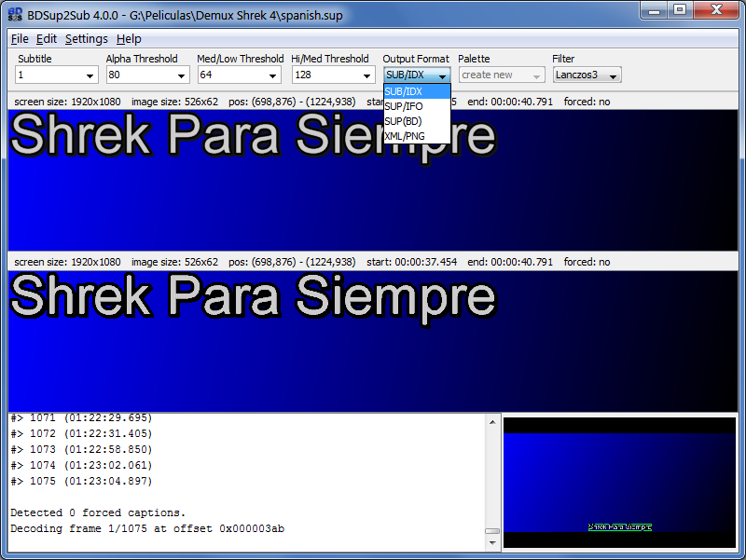Expand the Alpha Threshold dropdown

pos(181,75)
